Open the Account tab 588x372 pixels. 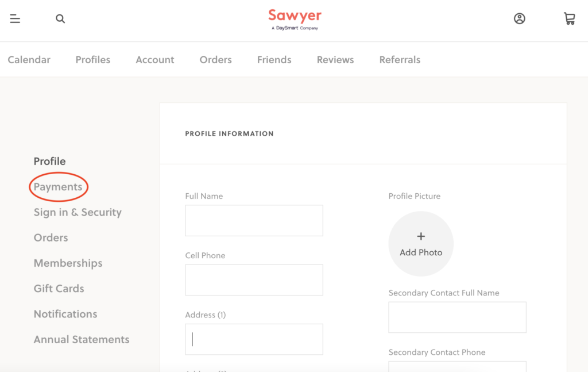tap(155, 60)
